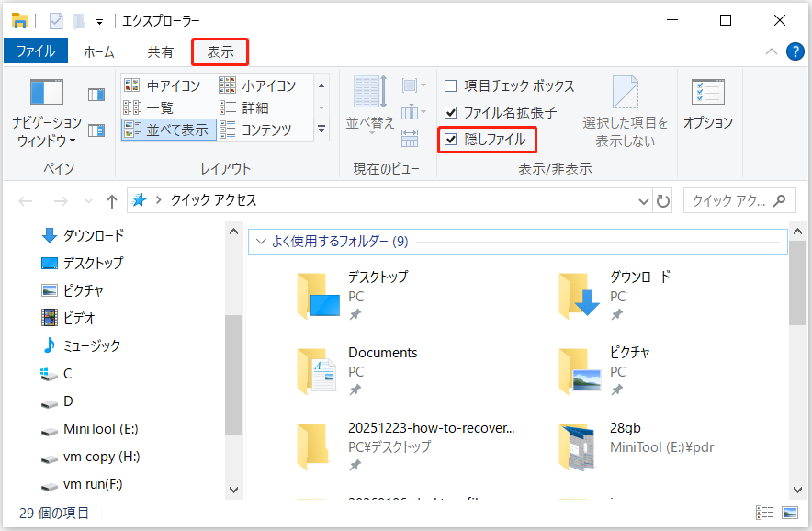
Task: Refresh the Quick Access view
Action: pos(664,200)
